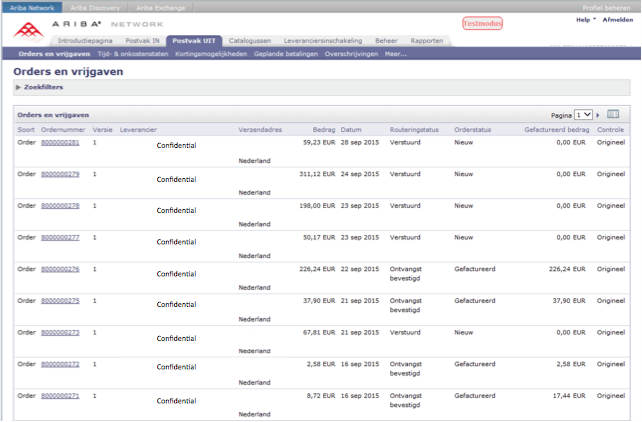Open the Leveranciersinschakeling tab
Viewport: 642px width, 422px height.
[x=323, y=41]
